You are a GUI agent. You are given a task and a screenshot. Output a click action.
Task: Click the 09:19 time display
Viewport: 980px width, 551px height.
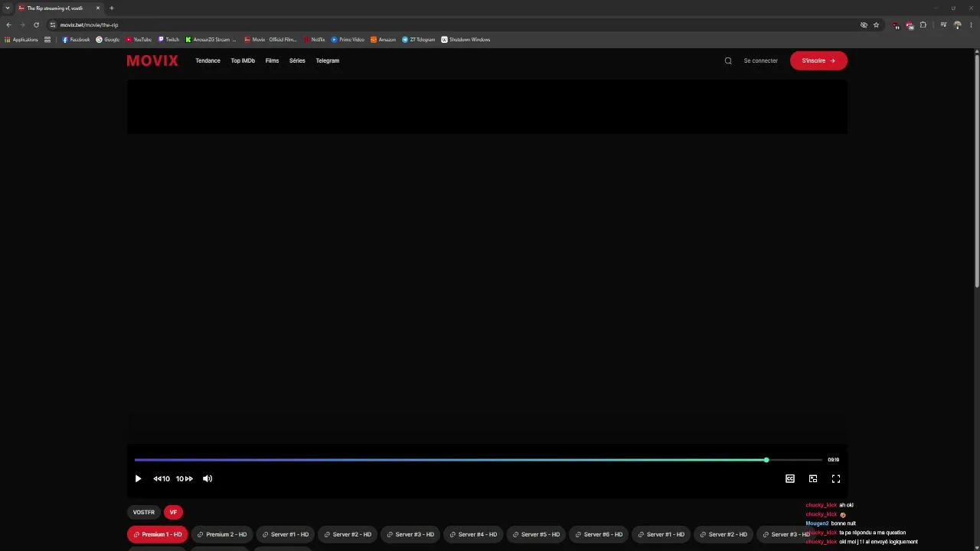(x=833, y=460)
